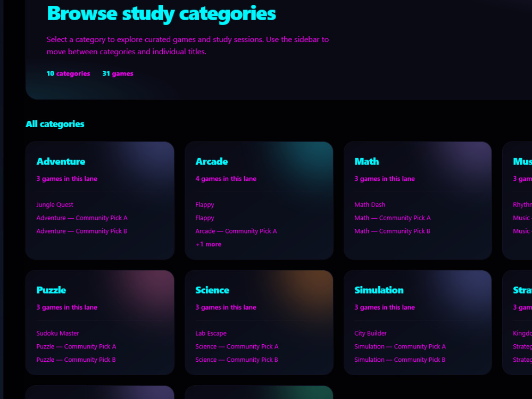Open the Adventure category card heading

pos(61,162)
